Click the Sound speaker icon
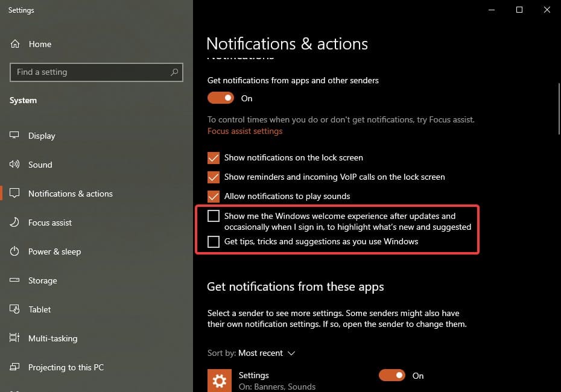This screenshot has width=561, height=392. [x=14, y=164]
